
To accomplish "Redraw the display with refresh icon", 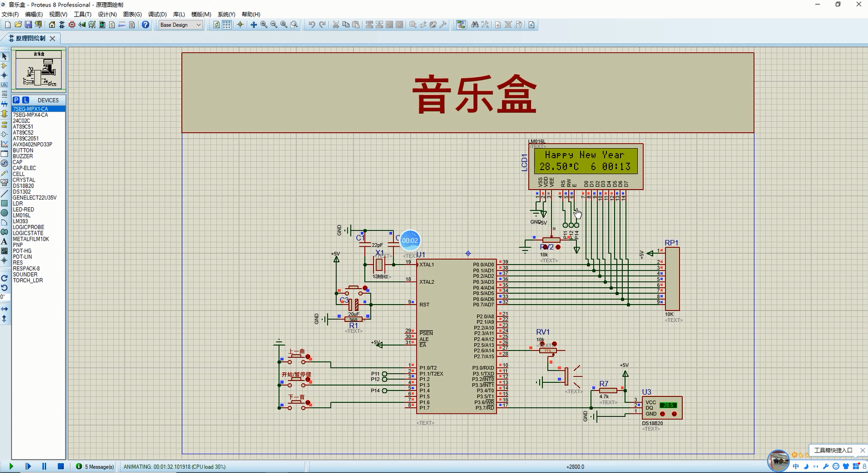I will coord(216,25).
